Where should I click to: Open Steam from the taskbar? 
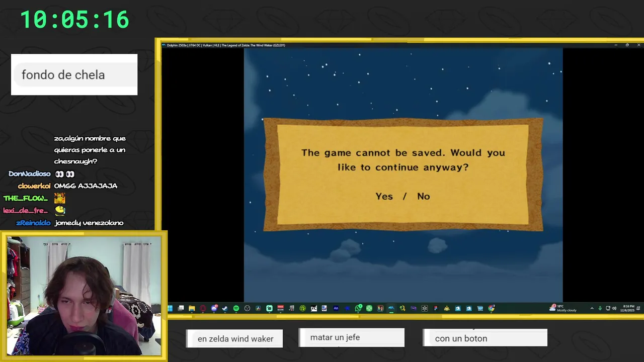click(225, 308)
